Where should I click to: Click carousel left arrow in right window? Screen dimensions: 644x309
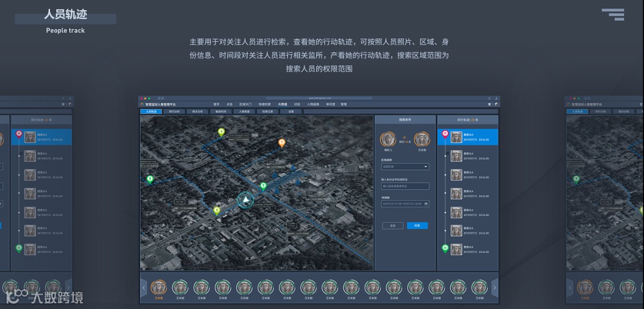click(569, 288)
